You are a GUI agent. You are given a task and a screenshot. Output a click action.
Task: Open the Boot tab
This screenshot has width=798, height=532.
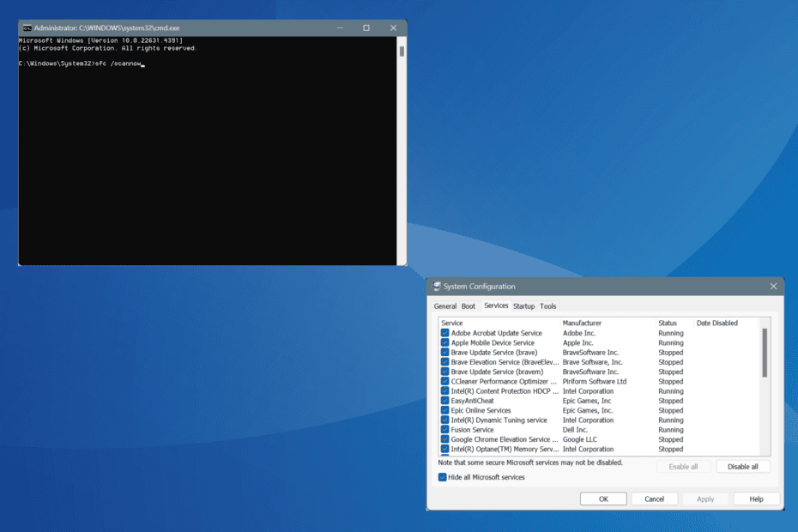tap(469, 305)
